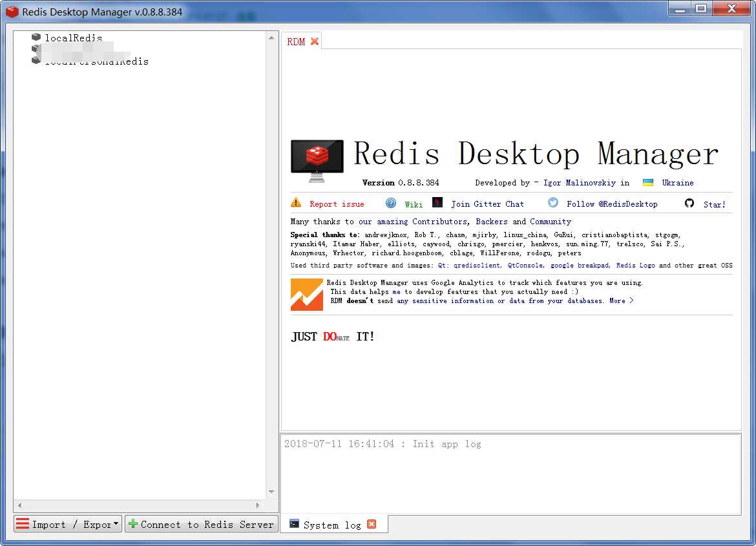The height and width of the screenshot is (546, 756).
Task: Open the google breakpad link
Action: point(580,266)
